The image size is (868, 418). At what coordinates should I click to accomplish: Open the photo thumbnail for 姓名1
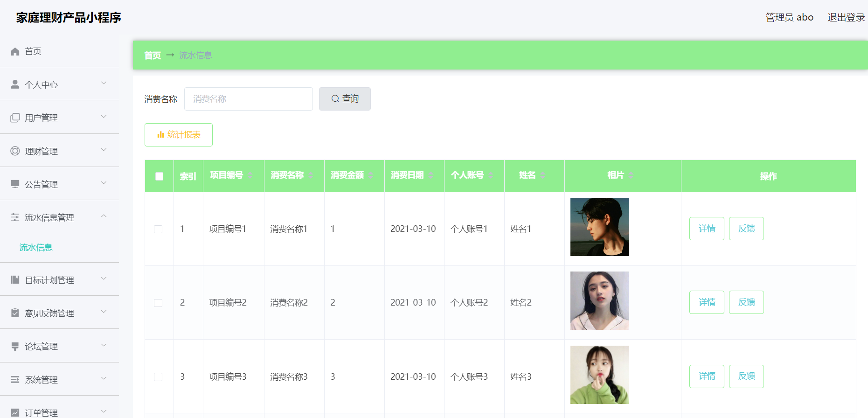coord(599,227)
